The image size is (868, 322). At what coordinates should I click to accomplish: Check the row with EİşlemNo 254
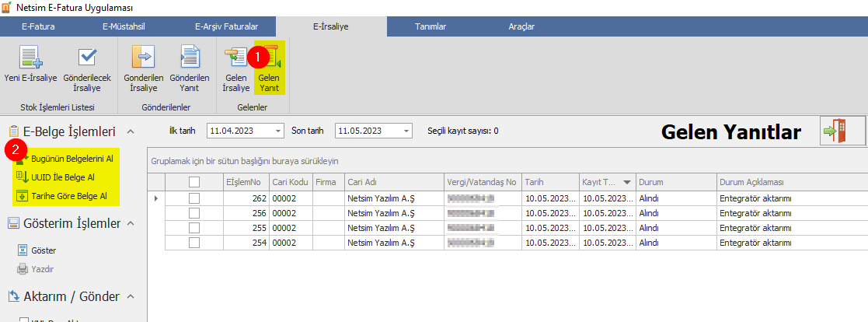[x=194, y=243]
